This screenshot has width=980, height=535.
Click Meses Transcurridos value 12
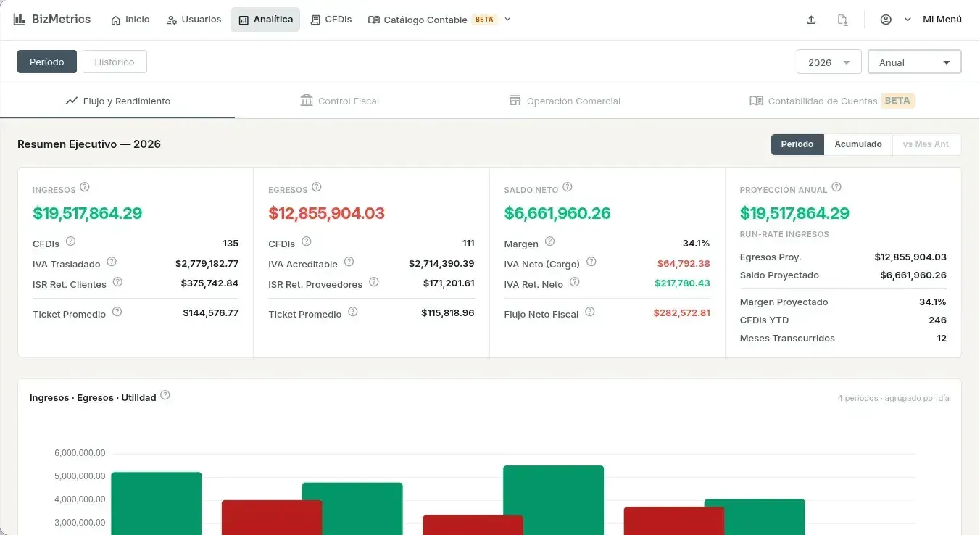tap(942, 338)
